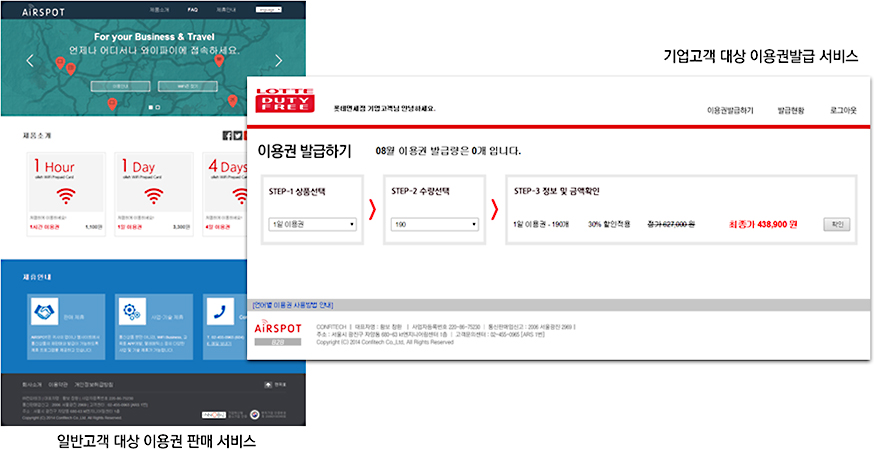Open the FAQ menu item
This screenshot has height=449, width=875.
point(193,10)
